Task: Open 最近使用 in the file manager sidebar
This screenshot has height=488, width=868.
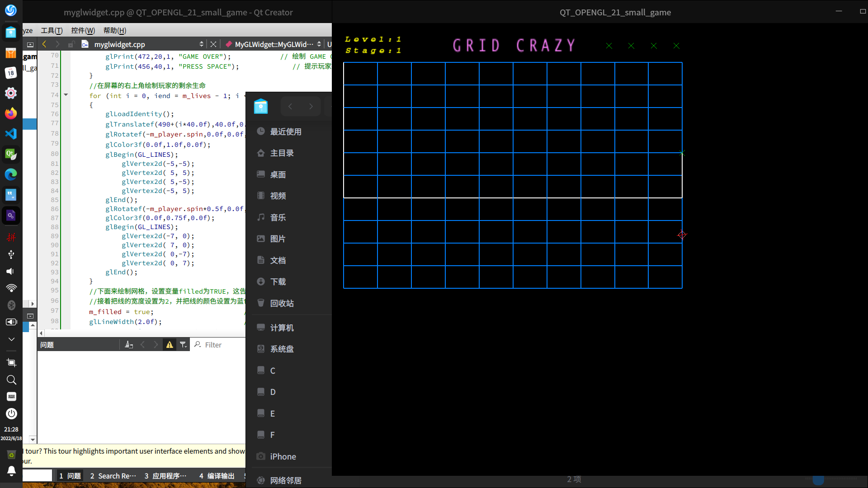Action: click(285, 131)
